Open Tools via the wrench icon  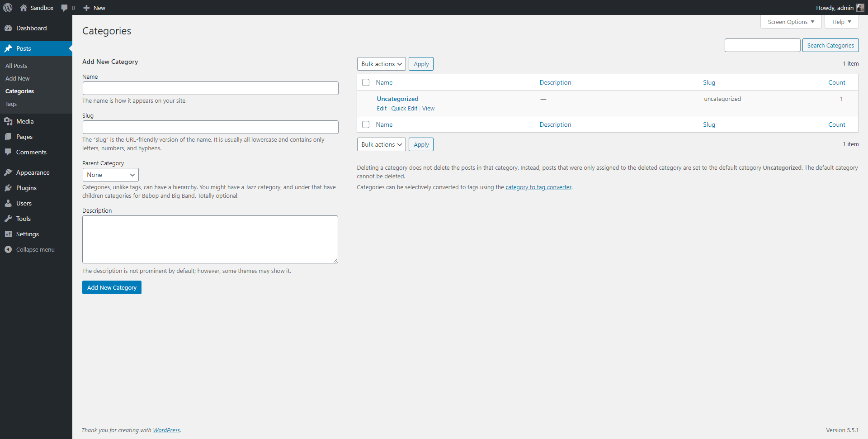tap(9, 219)
